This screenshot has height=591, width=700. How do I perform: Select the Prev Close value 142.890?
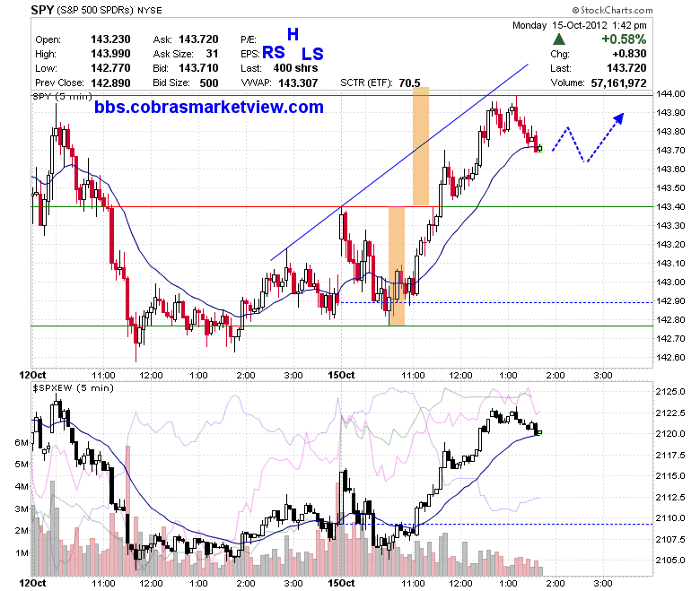tap(110, 83)
